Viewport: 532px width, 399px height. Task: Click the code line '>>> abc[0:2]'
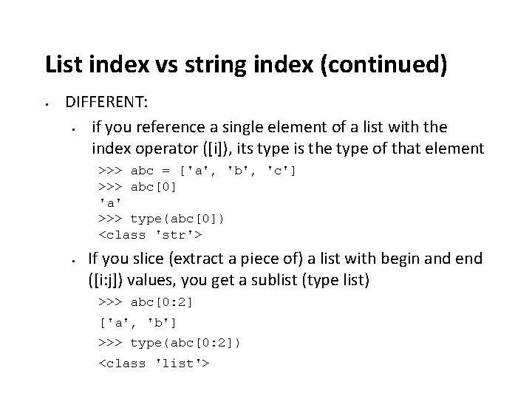click(146, 302)
